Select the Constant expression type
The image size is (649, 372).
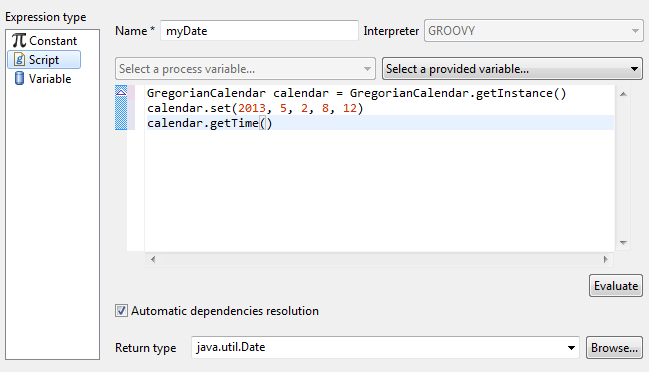pyautogui.click(x=44, y=41)
